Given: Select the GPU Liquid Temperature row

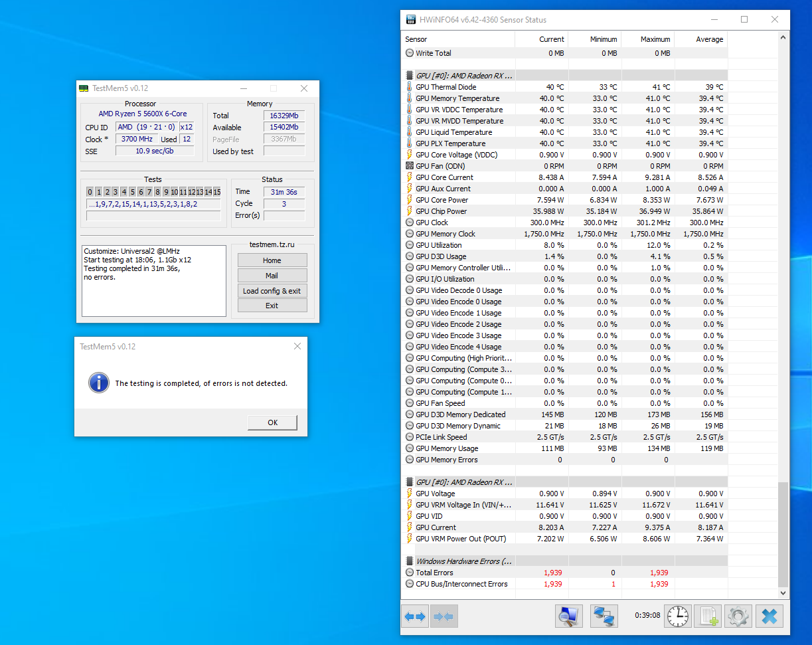Looking at the screenshot, I should click(564, 132).
